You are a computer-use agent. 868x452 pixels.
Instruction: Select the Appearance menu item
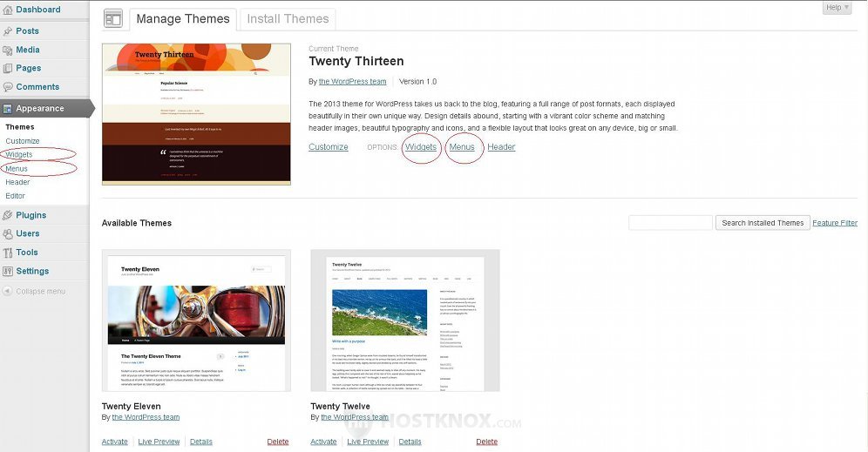40,109
